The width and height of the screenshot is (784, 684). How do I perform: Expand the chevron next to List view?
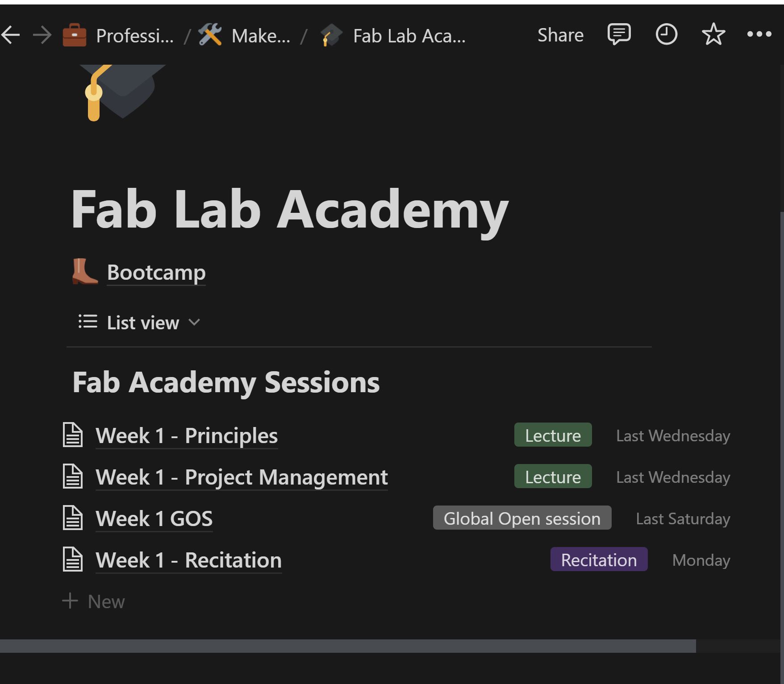click(x=194, y=323)
